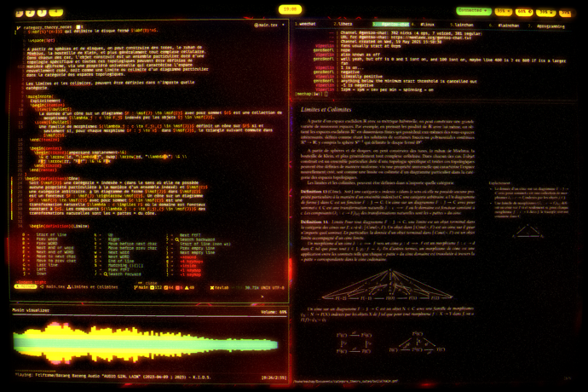This screenshot has width=588, height=392.
Task: Click the main.tex winbar label
Action: click(x=268, y=25)
